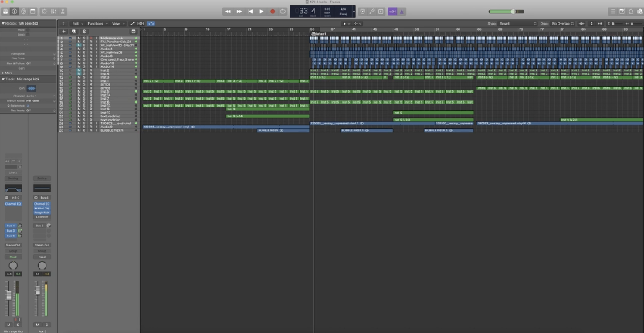Viewport: 644px width, 333px height.
Task: Open the Tuner icon
Action: [371, 12]
